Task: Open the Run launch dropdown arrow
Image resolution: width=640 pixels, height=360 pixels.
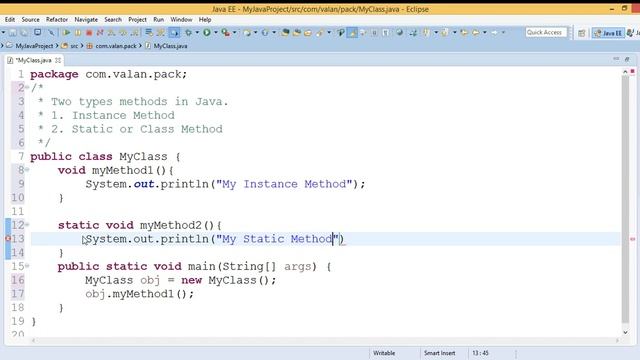Action: click(x=216, y=32)
